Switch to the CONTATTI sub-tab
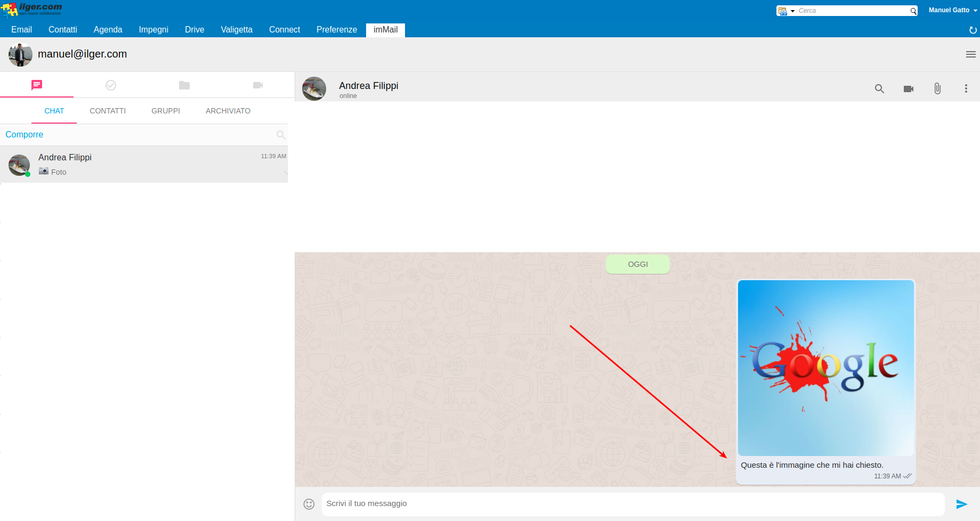Screen dimensions: 980x521 pos(108,111)
